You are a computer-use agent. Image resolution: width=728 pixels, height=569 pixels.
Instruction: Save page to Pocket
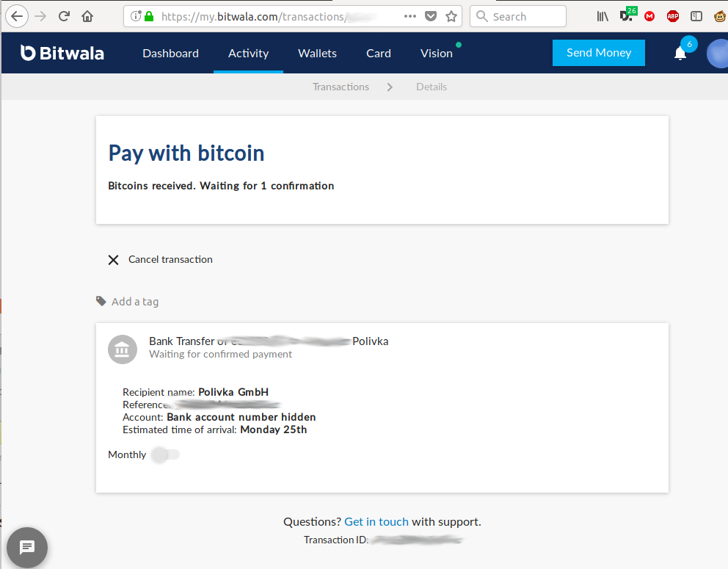click(431, 17)
